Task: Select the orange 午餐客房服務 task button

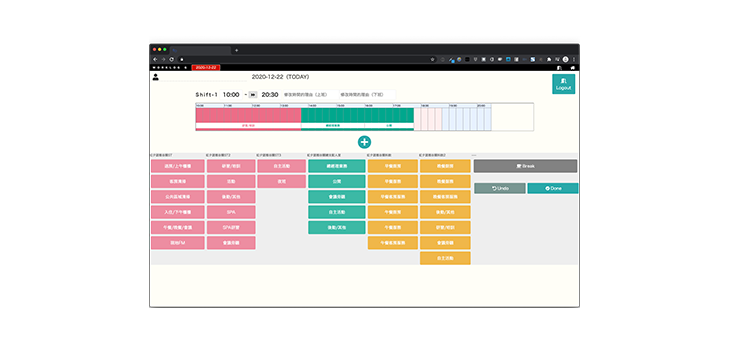Action: coord(392,243)
